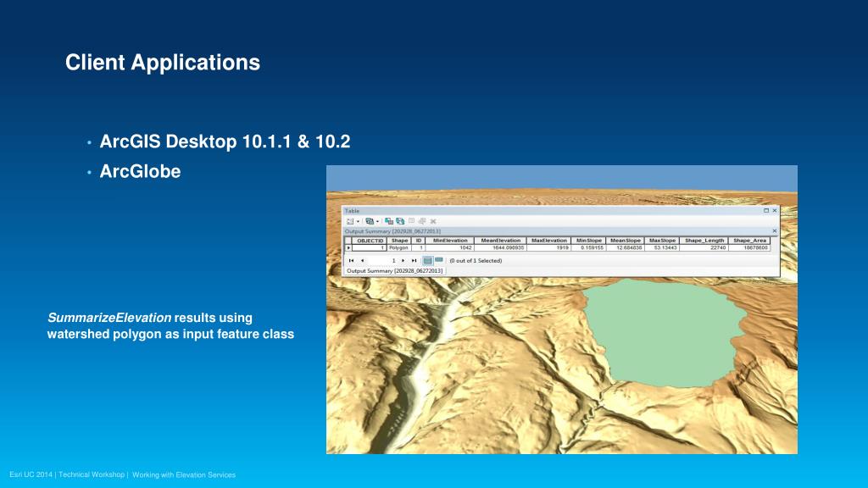Image resolution: width=868 pixels, height=488 pixels.
Task: Click the MeanElevation column header
Action: pyautogui.click(x=500, y=241)
